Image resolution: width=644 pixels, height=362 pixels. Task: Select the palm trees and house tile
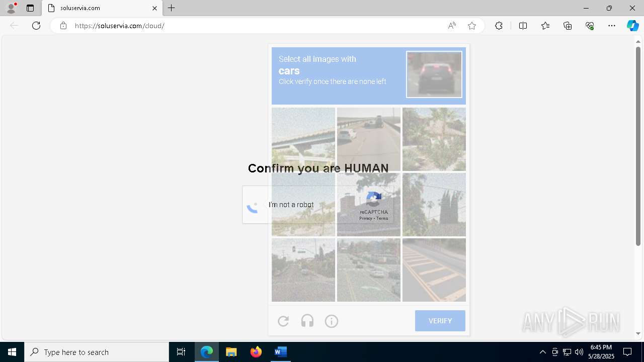click(434, 139)
